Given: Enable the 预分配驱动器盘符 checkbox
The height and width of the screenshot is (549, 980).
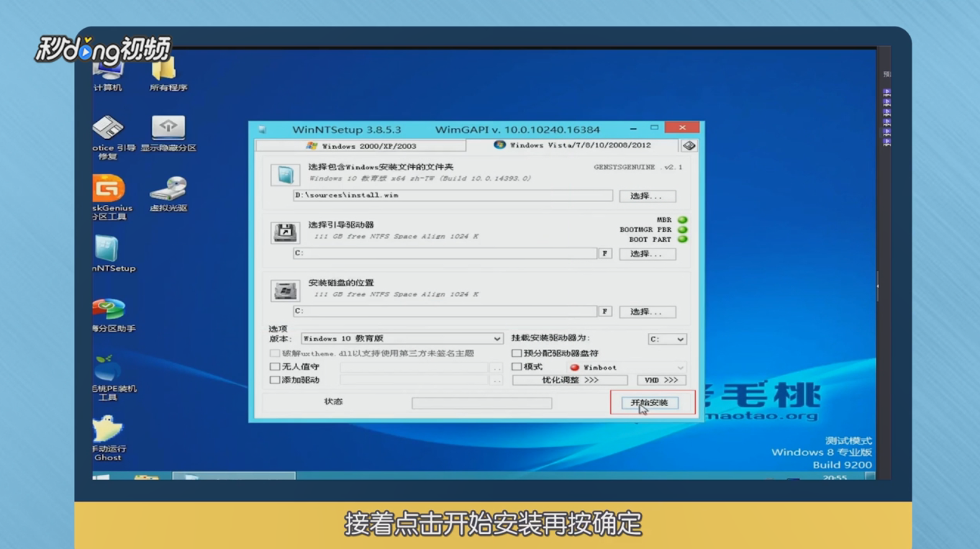Looking at the screenshot, I should pyautogui.click(x=516, y=353).
